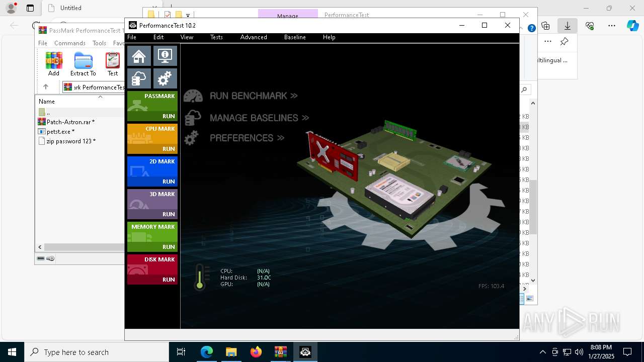Click the key icon in WinRAR status bar
Screen dimensions: 644x362
tap(50, 258)
